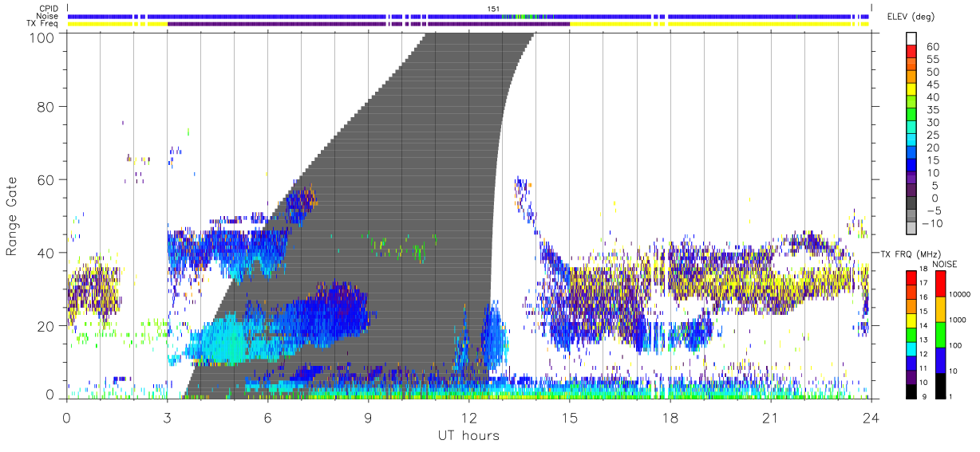980x452 pixels.
Task: Click the '80' tick on the Range Gate axis
Action: point(45,106)
